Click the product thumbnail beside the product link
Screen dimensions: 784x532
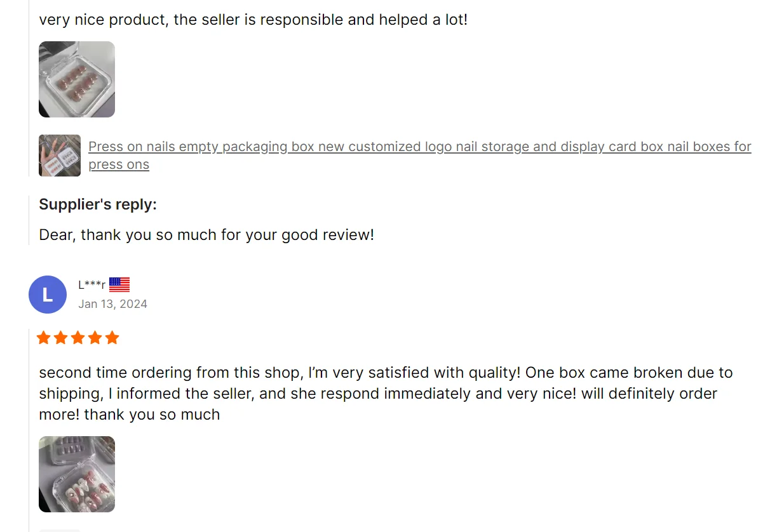60,156
